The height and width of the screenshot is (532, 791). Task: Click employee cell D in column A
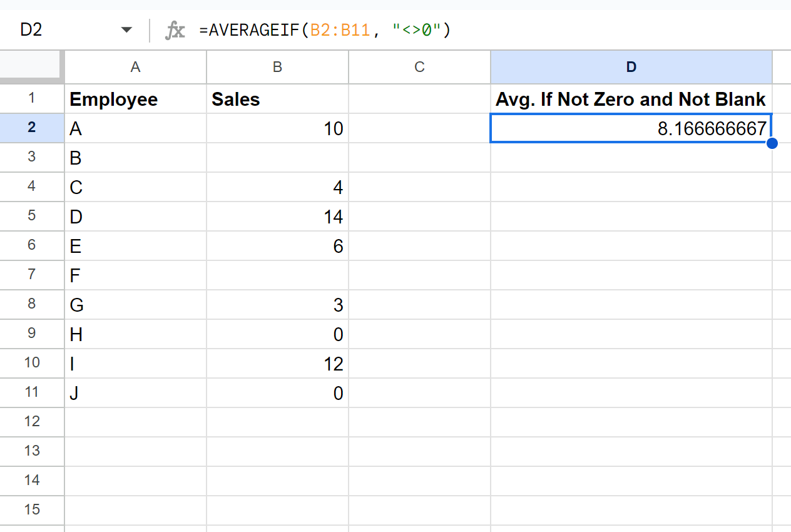point(135,217)
